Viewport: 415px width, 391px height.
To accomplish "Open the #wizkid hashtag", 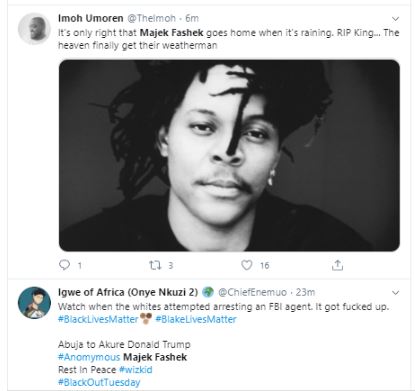I will [x=136, y=370].
